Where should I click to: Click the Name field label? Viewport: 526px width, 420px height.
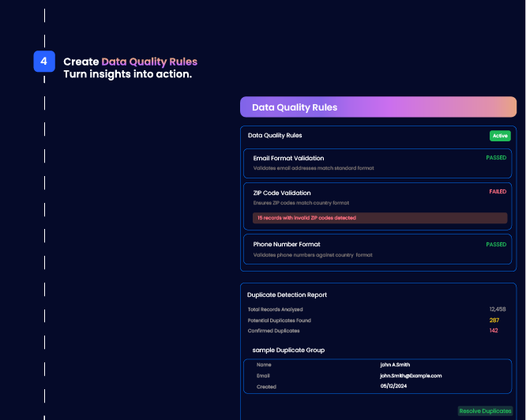point(264,365)
